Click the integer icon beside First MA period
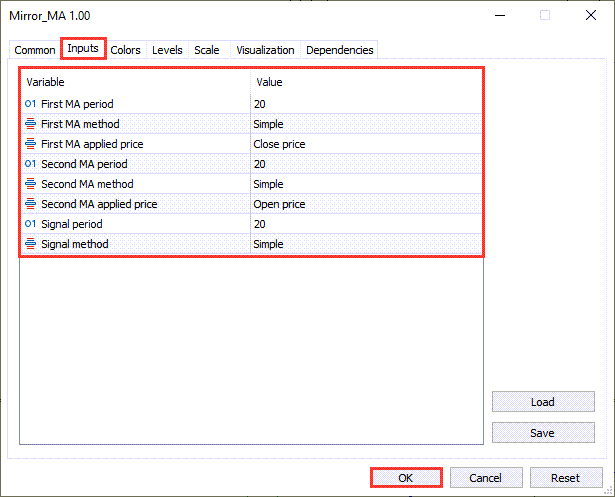Screen dimensions: 615x497 pos(30,104)
